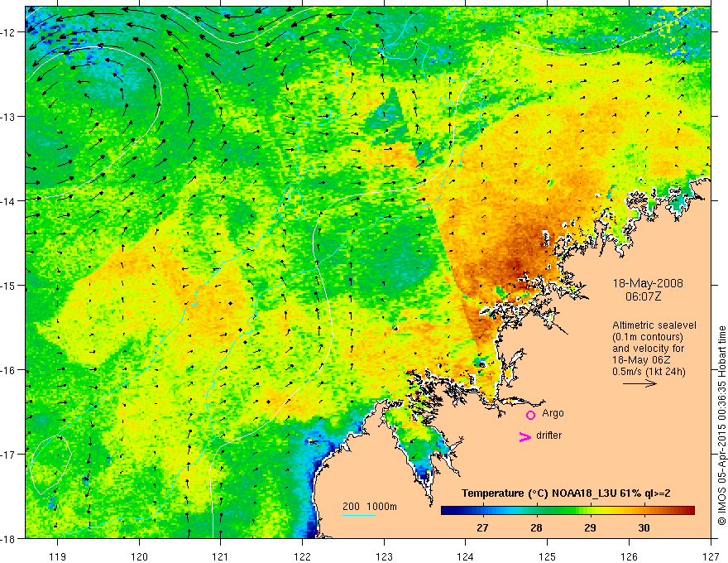Click the 125 longitude axis label
The width and height of the screenshot is (728, 563).
pos(548,556)
